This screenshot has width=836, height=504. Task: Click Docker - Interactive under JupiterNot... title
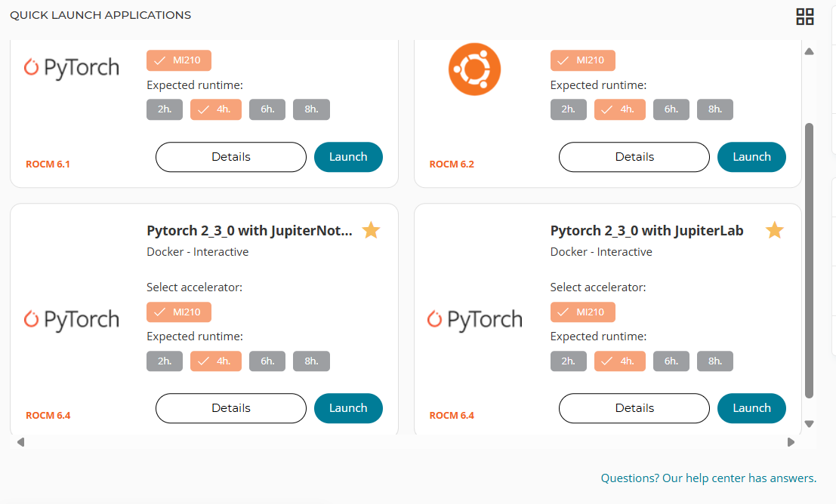click(197, 251)
